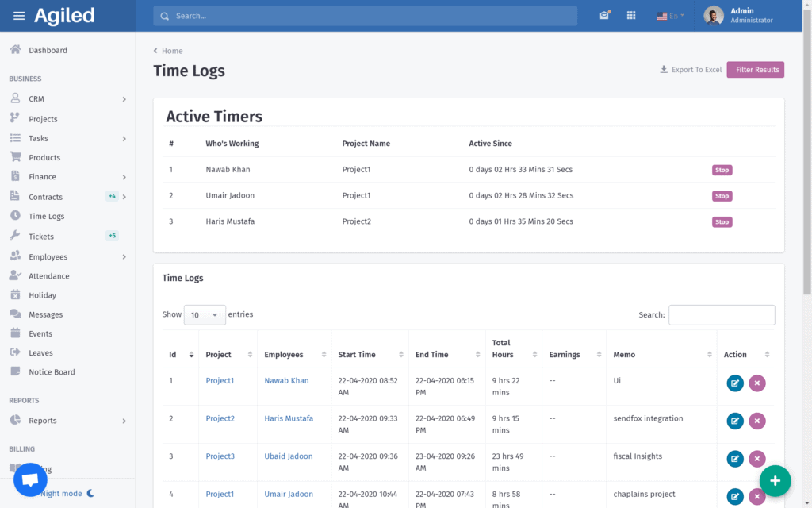Open Project2 link in row 2
Screen dimensions: 812x508
pyautogui.click(x=220, y=418)
